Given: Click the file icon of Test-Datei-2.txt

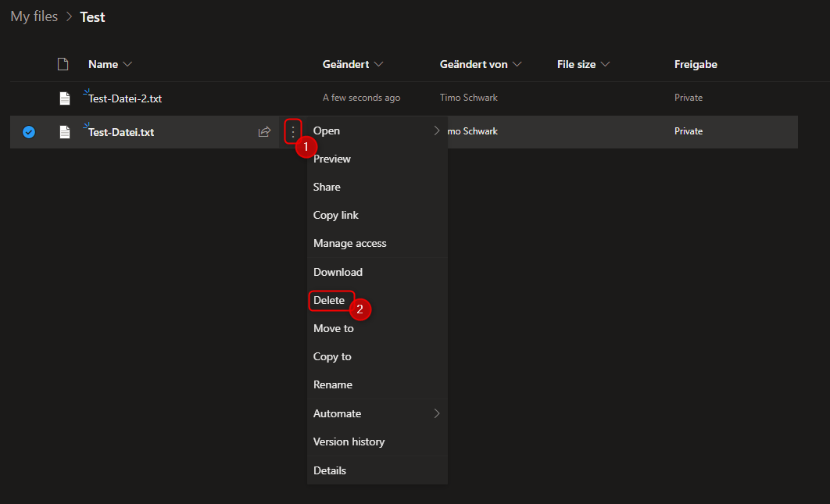Looking at the screenshot, I should [x=64, y=98].
